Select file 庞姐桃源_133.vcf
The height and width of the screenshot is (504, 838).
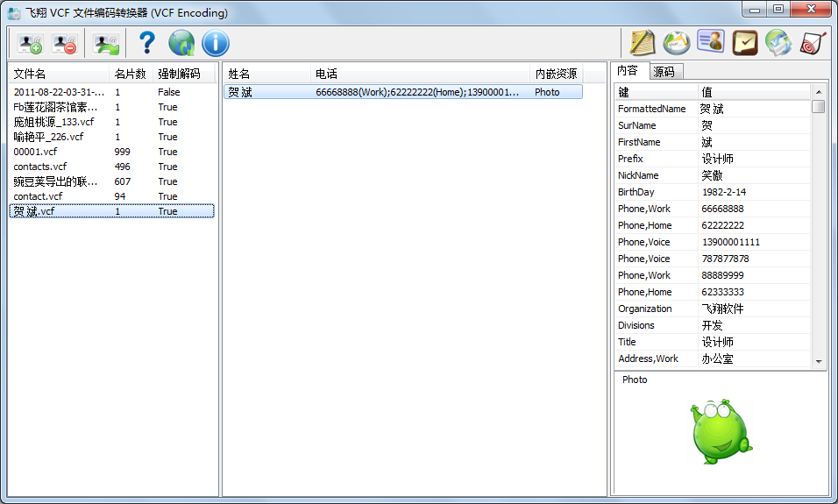[111, 122]
